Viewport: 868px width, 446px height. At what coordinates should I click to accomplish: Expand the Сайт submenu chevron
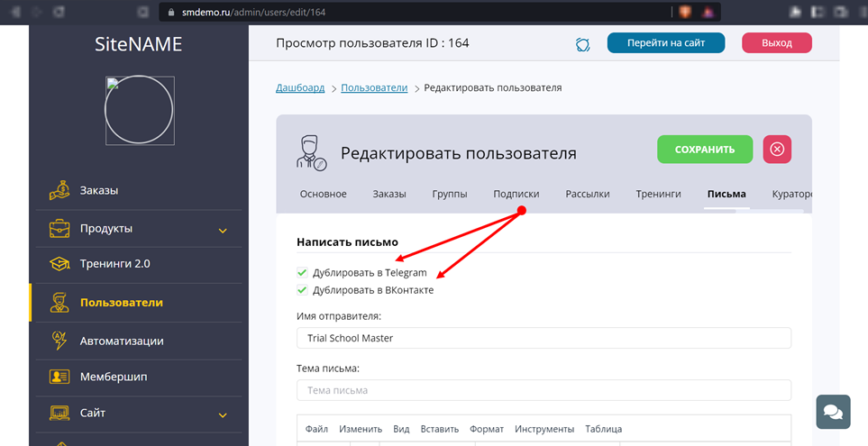223,415
